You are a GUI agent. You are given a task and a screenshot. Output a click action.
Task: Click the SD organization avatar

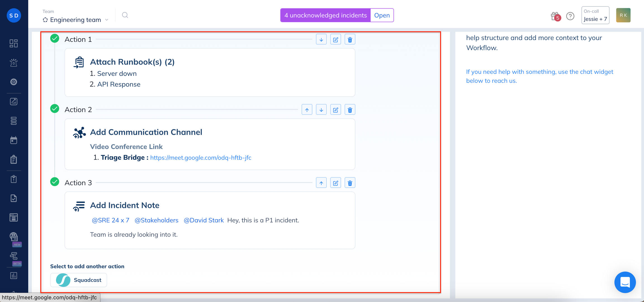pyautogui.click(x=14, y=15)
